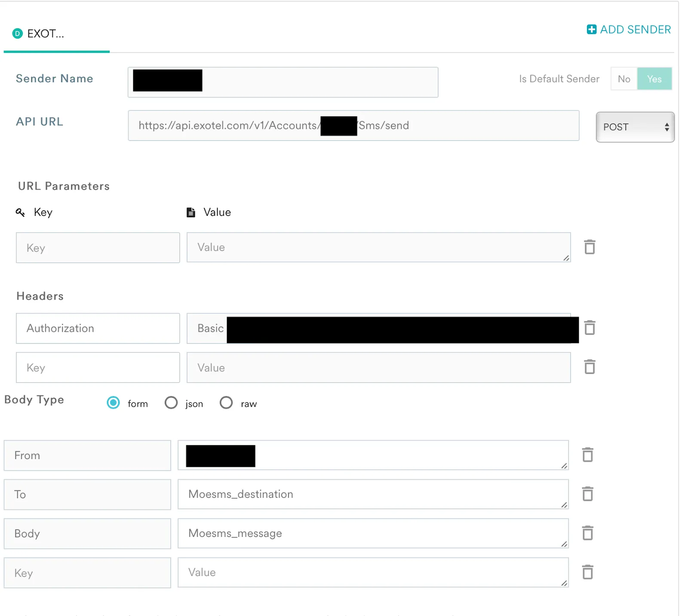Delete the empty header row below Authorization
688x616 pixels.
pos(590,367)
